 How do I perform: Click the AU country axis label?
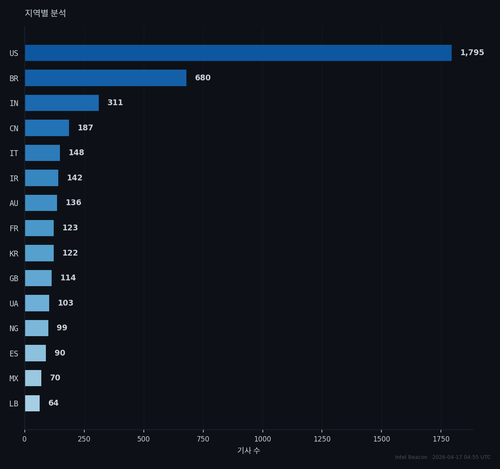point(14,203)
